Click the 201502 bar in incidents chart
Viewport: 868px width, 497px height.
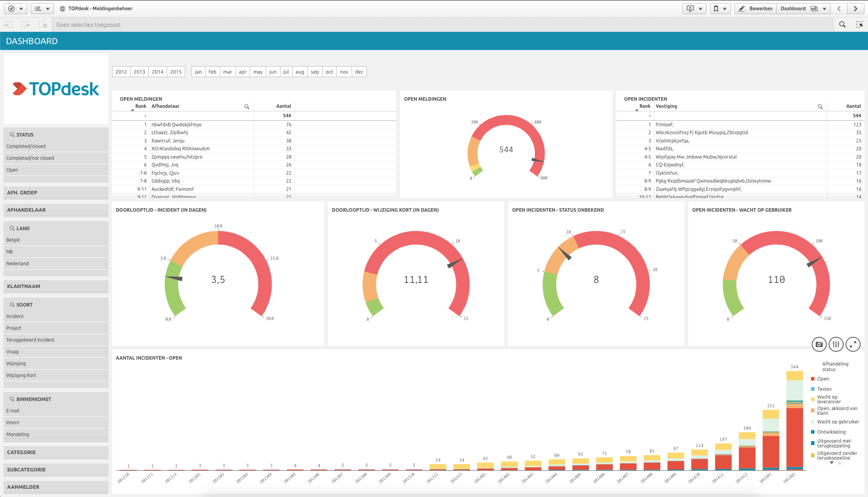click(x=794, y=420)
